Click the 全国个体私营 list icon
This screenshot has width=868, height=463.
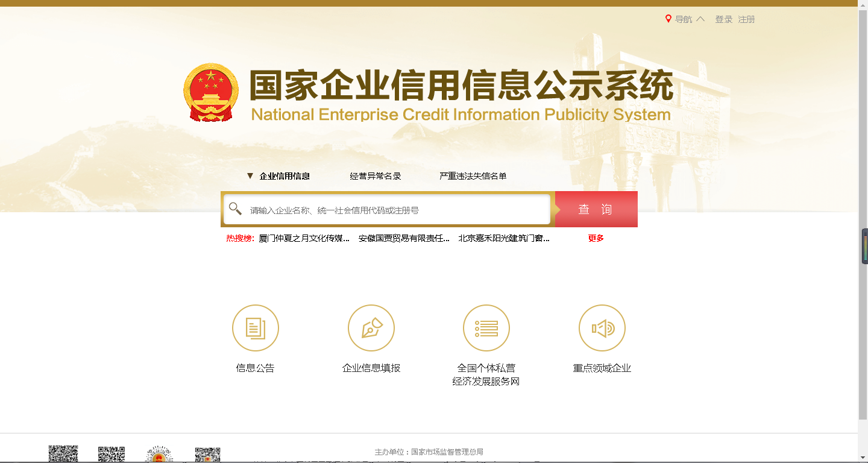tap(486, 328)
